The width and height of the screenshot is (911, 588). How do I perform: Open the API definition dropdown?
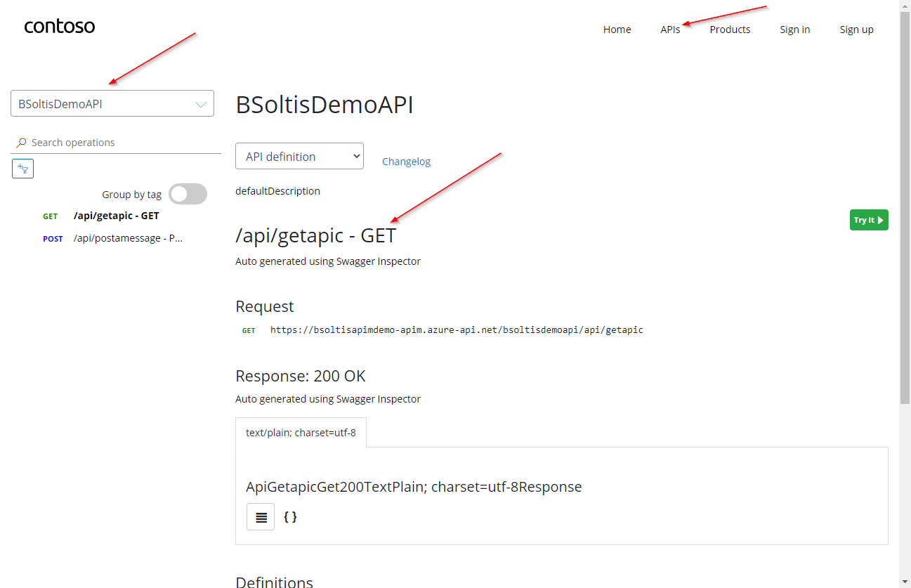tap(299, 155)
